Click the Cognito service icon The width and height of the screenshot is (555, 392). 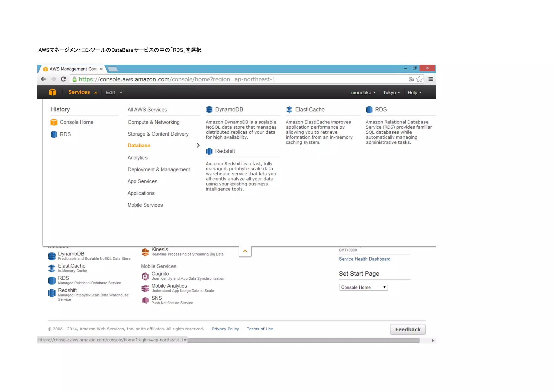point(145,276)
